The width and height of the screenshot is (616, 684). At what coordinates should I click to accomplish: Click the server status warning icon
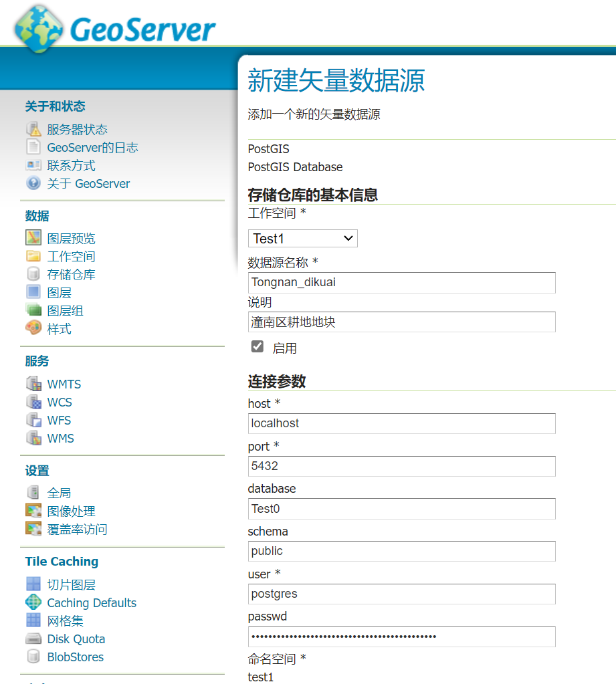33,129
